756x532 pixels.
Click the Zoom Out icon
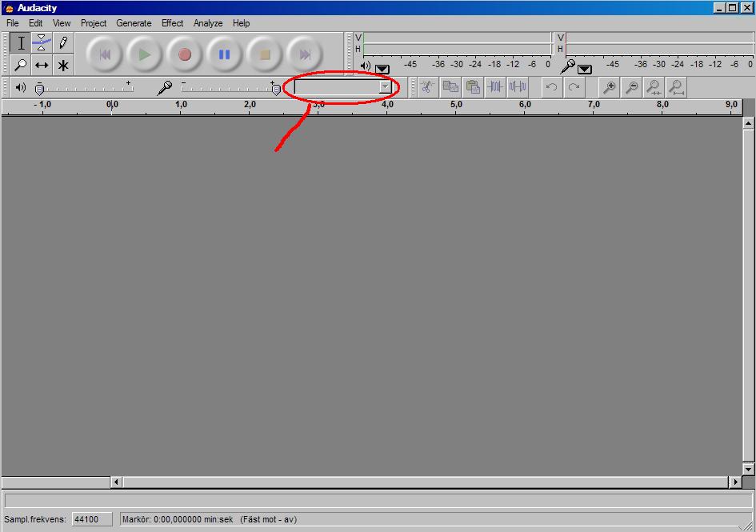click(x=632, y=87)
